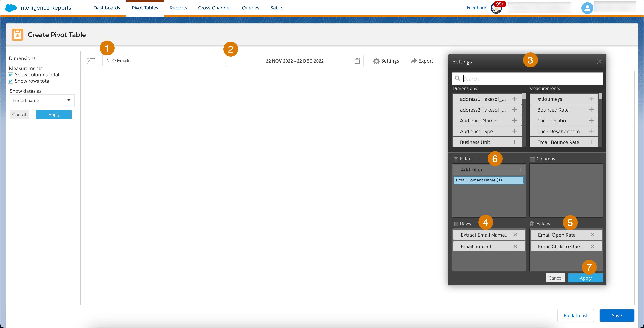Click the Settings gear icon

pyautogui.click(x=376, y=61)
